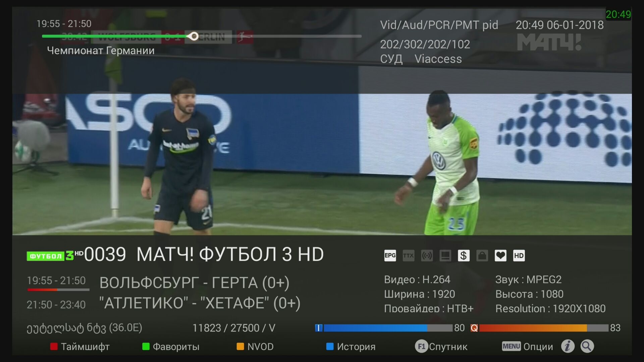
Task: Open the MENU Опции panel
Action: (527, 347)
